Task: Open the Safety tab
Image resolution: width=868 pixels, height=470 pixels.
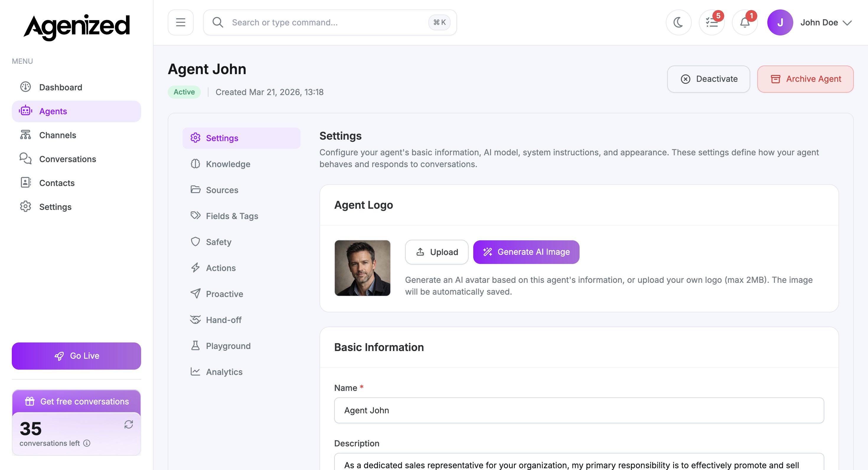Action: (241, 242)
